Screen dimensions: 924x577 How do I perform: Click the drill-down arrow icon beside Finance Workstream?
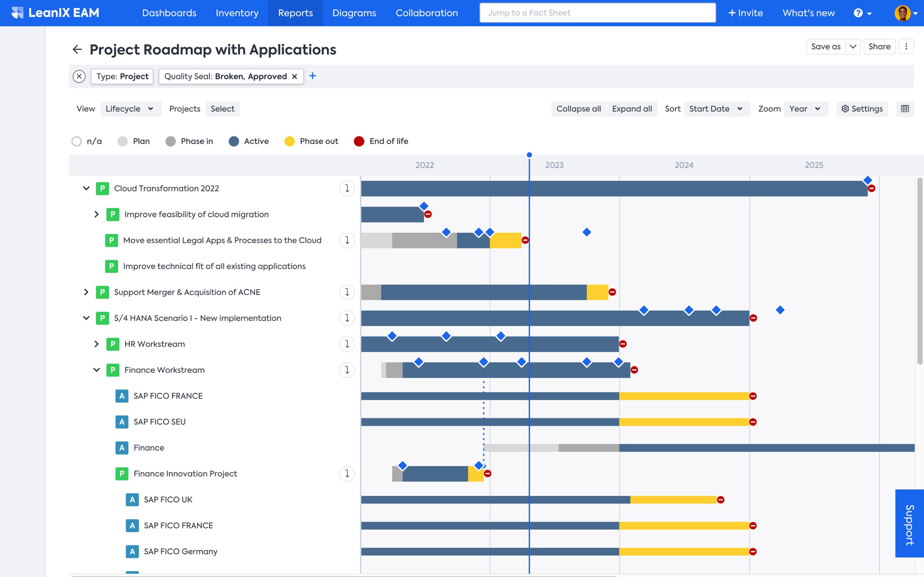347,370
